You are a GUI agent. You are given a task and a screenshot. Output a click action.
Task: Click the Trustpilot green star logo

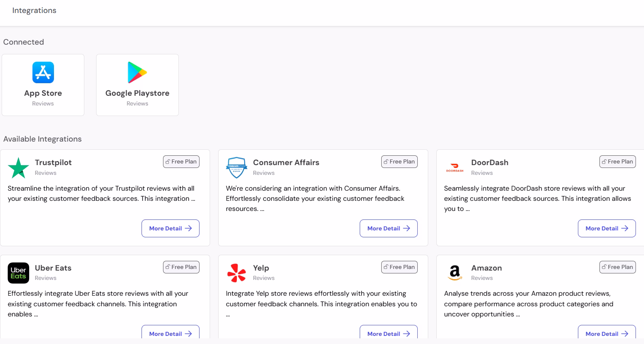click(18, 168)
